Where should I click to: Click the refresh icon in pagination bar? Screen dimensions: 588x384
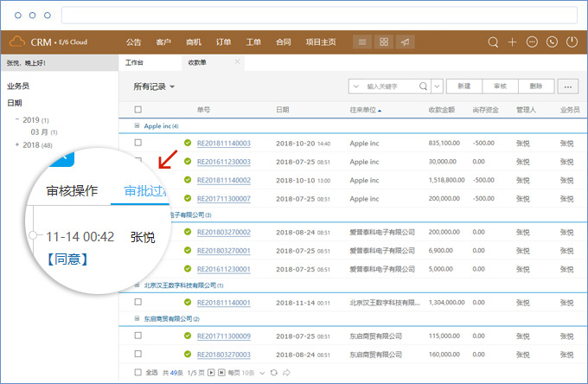tap(273, 372)
